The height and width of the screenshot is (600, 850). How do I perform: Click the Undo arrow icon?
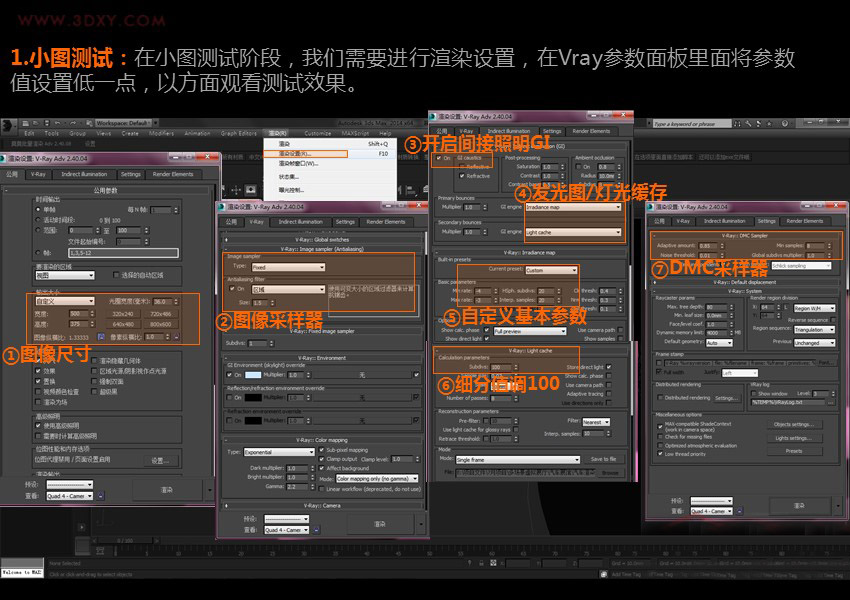[x=57, y=124]
